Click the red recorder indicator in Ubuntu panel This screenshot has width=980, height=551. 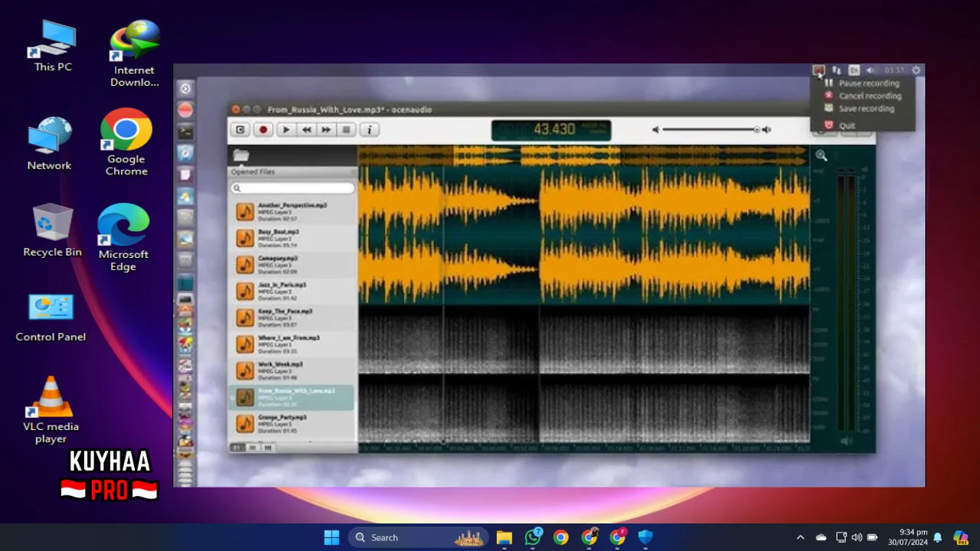pyautogui.click(x=818, y=70)
